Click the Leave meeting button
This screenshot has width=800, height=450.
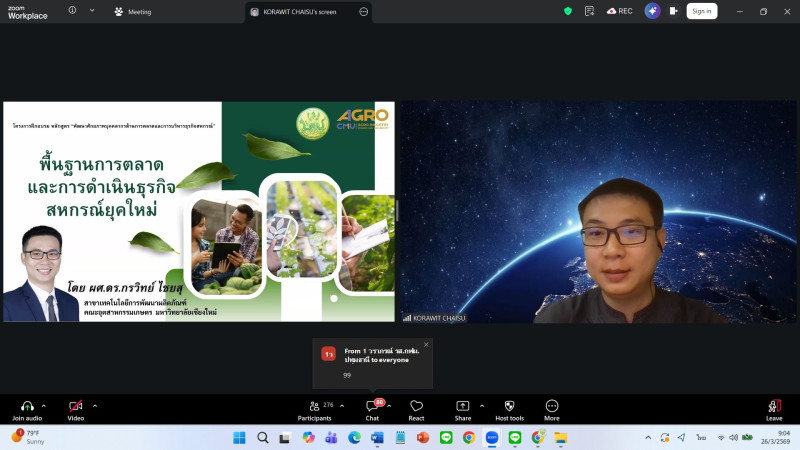tap(774, 406)
